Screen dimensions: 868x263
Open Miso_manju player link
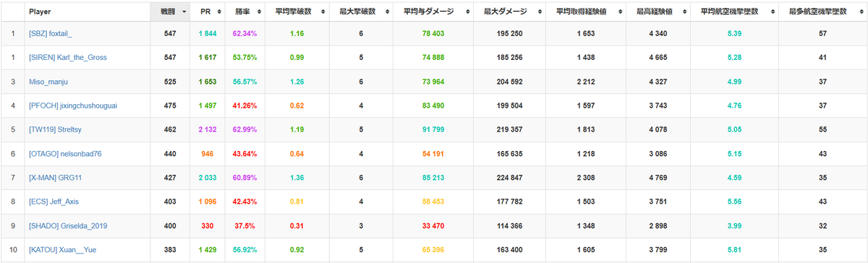(49, 82)
